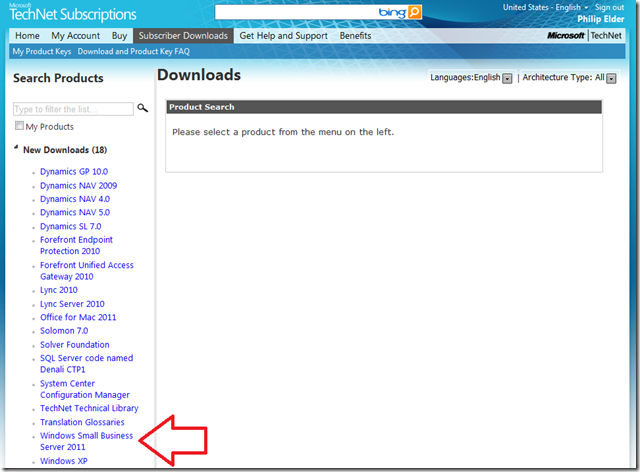Open Windows Small Business Server 2011

pyautogui.click(x=87, y=441)
